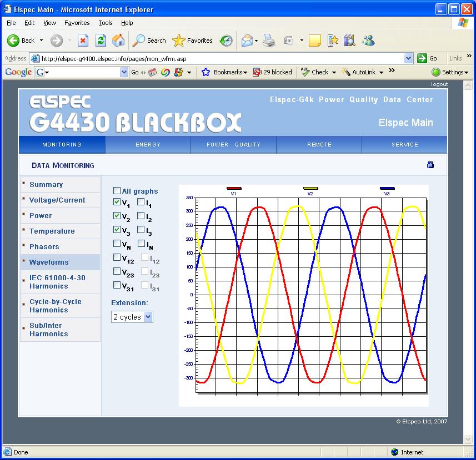Viewport: 476px width, 460px height.
Task: Open the Google search box dropdown
Action: [124, 72]
